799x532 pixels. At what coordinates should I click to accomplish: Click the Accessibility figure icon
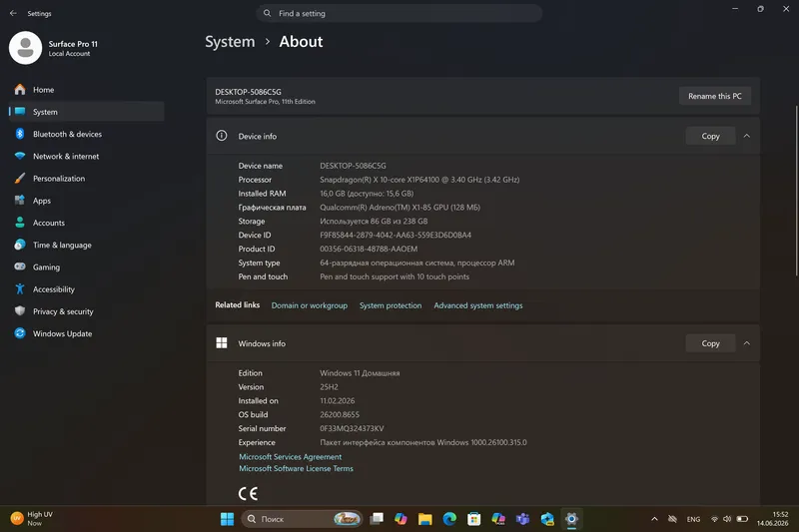click(x=20, y=289)
